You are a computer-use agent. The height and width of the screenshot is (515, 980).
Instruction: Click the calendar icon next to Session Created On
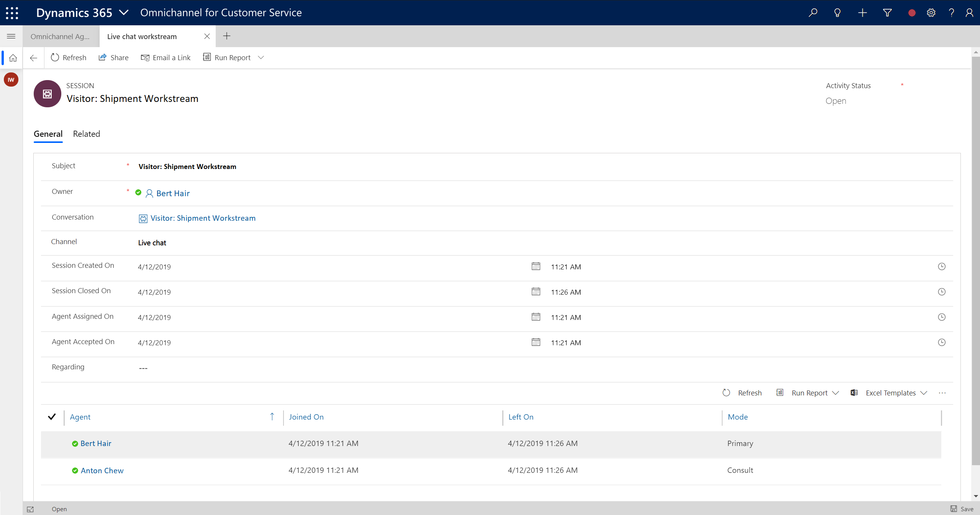tap(535, 266)
